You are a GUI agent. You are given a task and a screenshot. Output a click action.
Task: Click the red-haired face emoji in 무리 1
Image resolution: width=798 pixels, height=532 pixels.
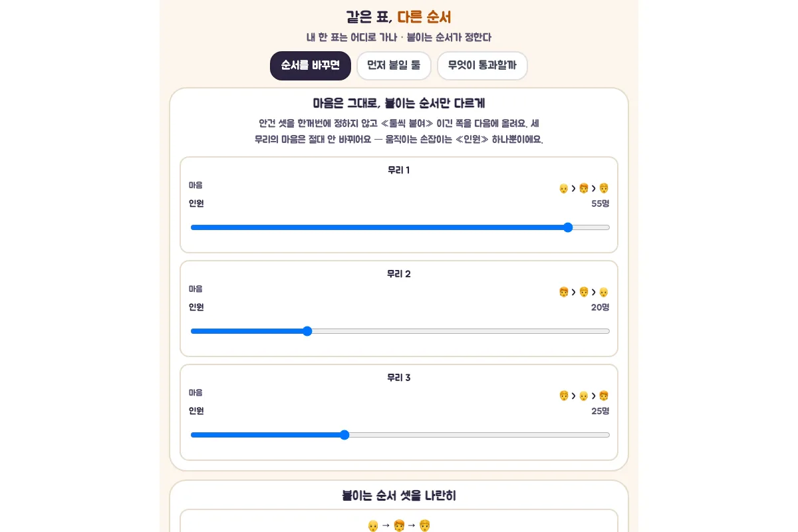click(x=584, y=188)
